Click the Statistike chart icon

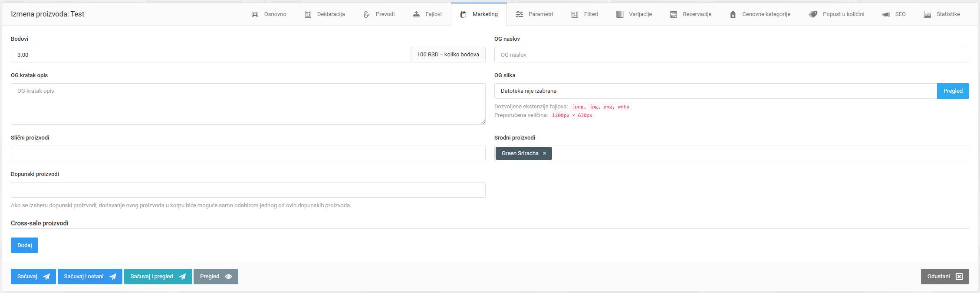927,14
